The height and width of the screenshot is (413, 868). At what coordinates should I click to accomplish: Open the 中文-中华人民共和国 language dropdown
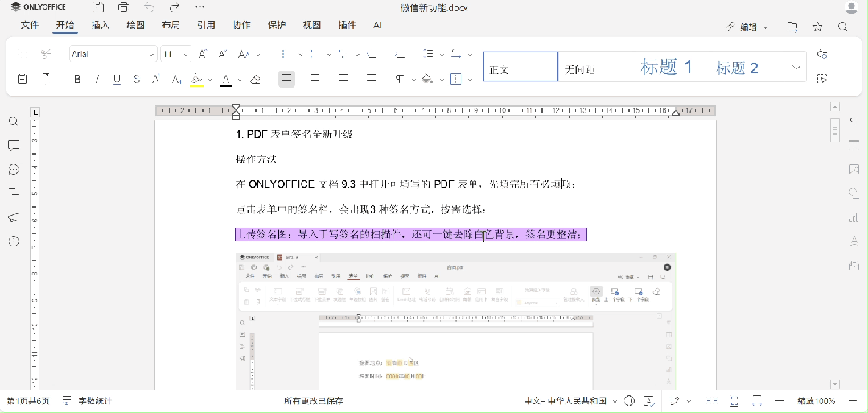point(570,401)
